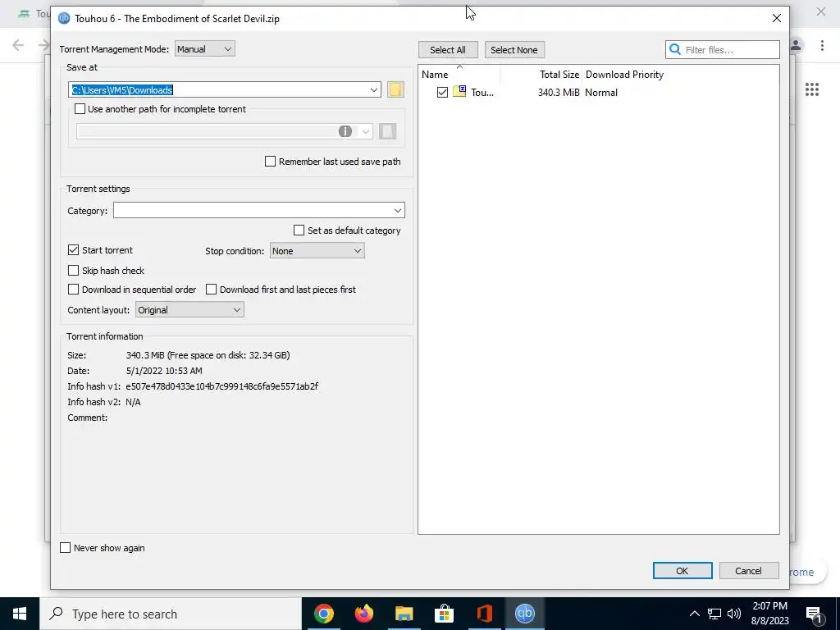Open Torrent Management Mode dropdown

point(204,48)
